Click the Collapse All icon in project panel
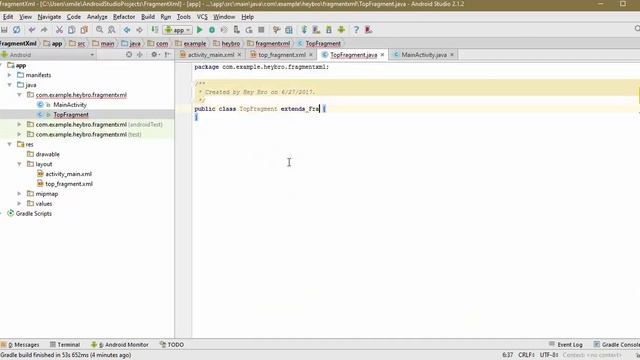640x360 pixels. click(x=140, y=54)
